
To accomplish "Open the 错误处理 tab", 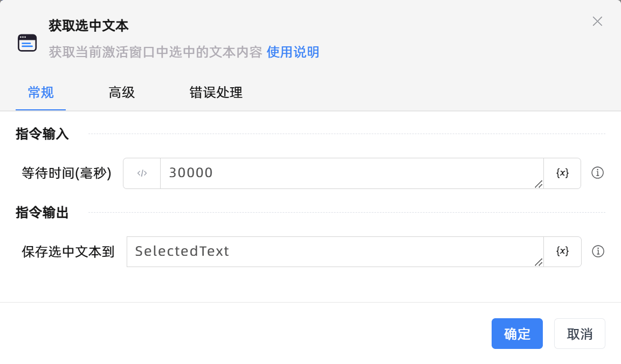I will click(x=216, y=93).
